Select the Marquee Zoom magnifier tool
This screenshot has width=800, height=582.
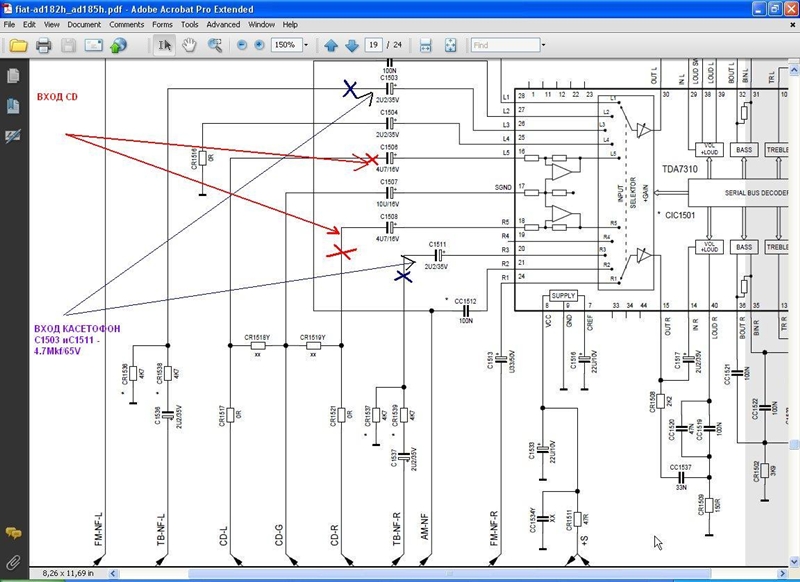coord(215,45)
